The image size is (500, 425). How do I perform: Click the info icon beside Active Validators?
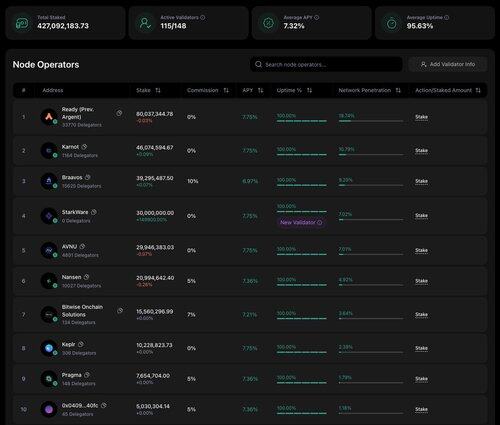[x=203, y=17]
